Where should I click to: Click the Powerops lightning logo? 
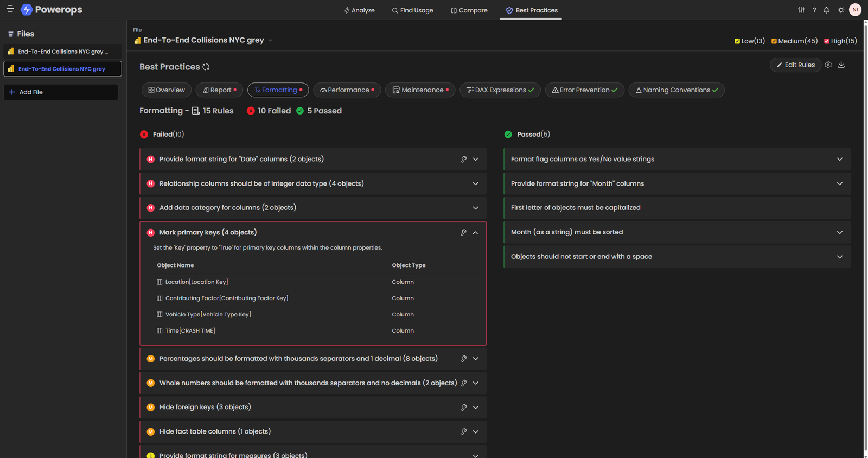[x=26, y=10]
